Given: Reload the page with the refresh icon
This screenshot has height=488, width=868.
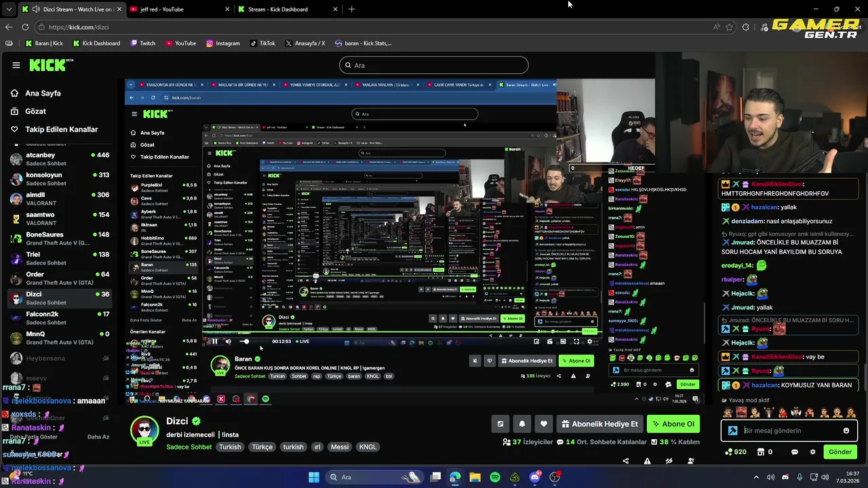Looking at the screenshot, I should click(x=25, y=27).
